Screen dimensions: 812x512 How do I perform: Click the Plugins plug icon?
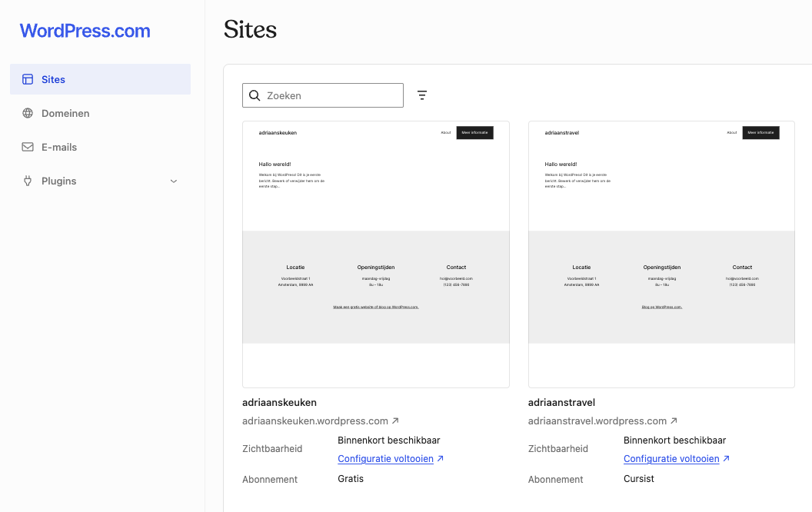[x=28, y=181]
